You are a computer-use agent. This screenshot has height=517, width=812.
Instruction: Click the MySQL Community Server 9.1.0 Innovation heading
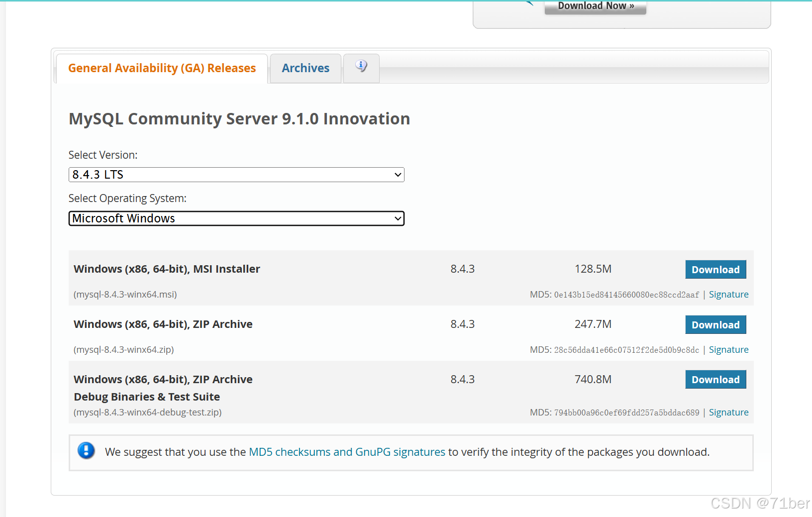[239, 119]
